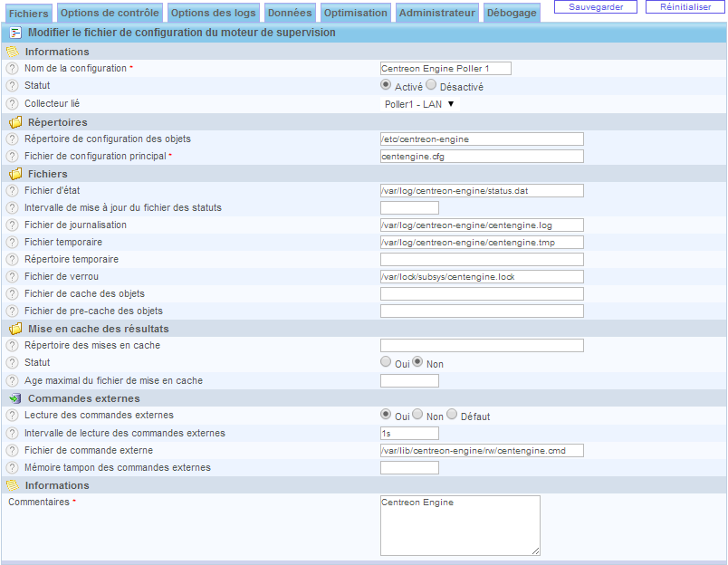Click the Fichier de verrou field
Viewport: 728px width, 565px height.
pyautogui.click(x=482, y=277)
